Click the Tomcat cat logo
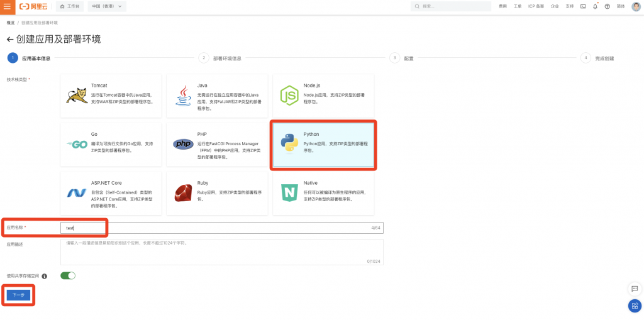This screenshot has height=320, width=644. pos(77,96)
